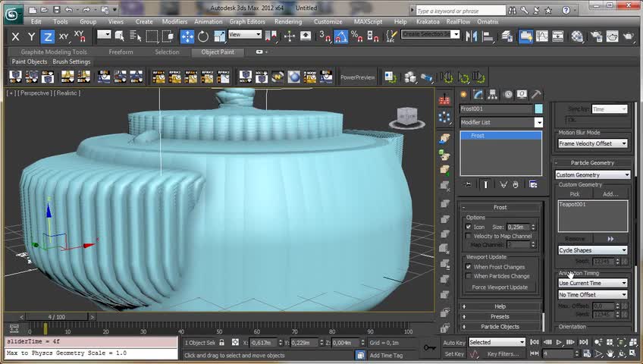643x364 pixels.
Task: Open the Rendering menu
Action: [287, 22]
